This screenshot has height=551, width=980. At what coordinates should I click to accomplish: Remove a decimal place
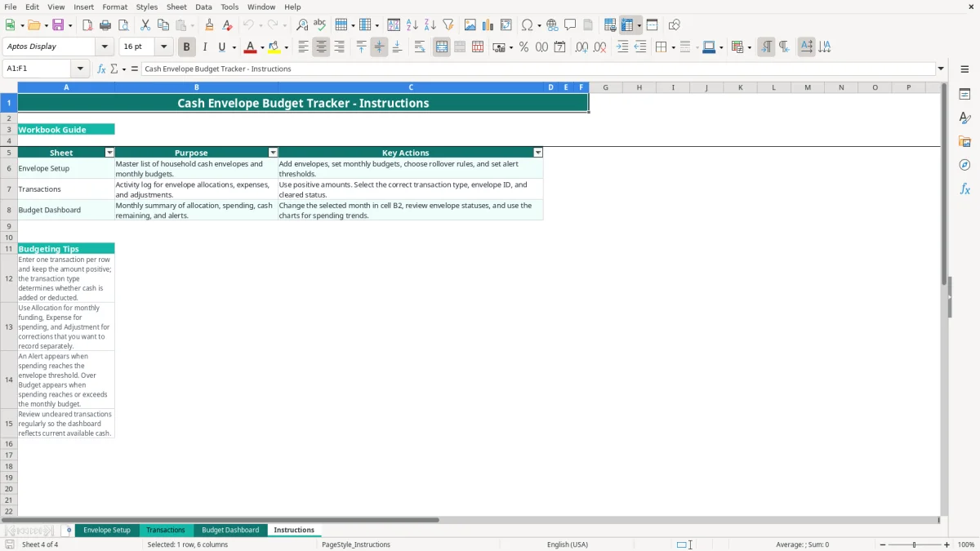pos(599,47)
